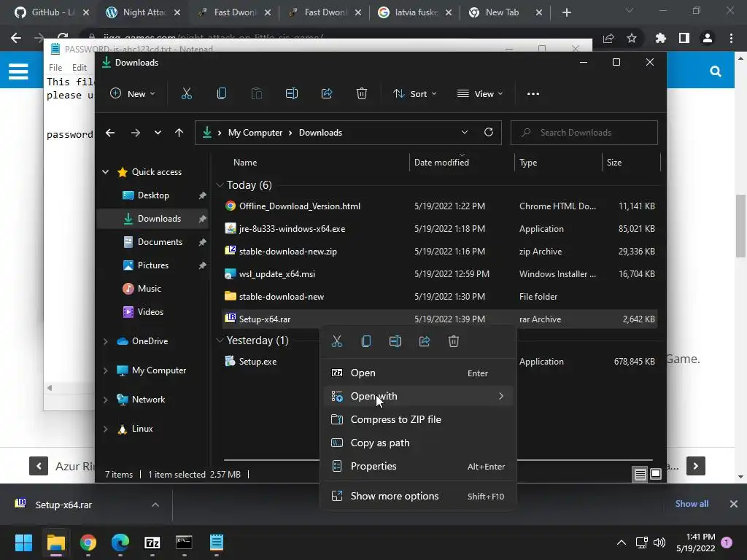Expand the address bar history dropdown
This screenshot has width=747, height=560.
[x=465, y=133]
